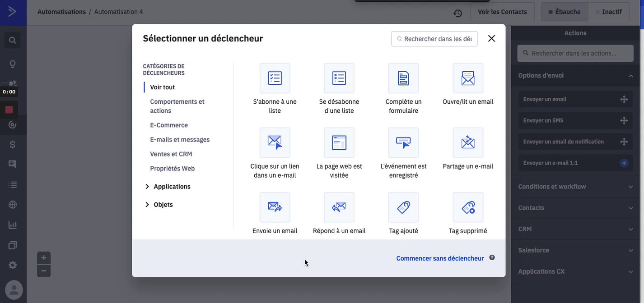
Task: Click the Voir les Contacts button
Action: (502, 12)
